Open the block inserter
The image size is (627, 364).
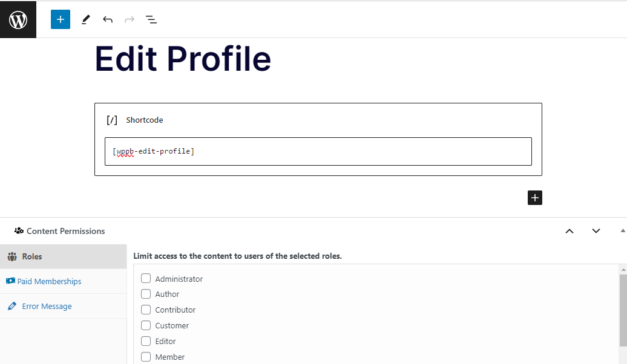tap(60, 19)
